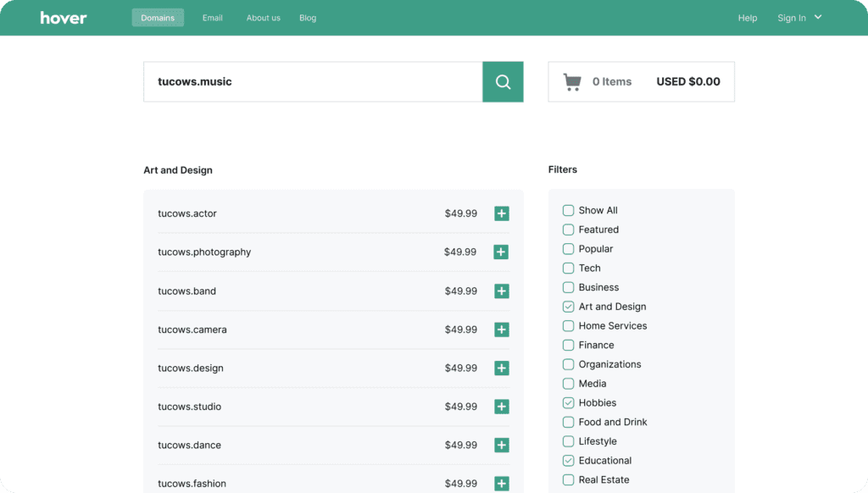Add tucows.band to cart
Viewport: 868px width, 493px height.
pos(502,291)
